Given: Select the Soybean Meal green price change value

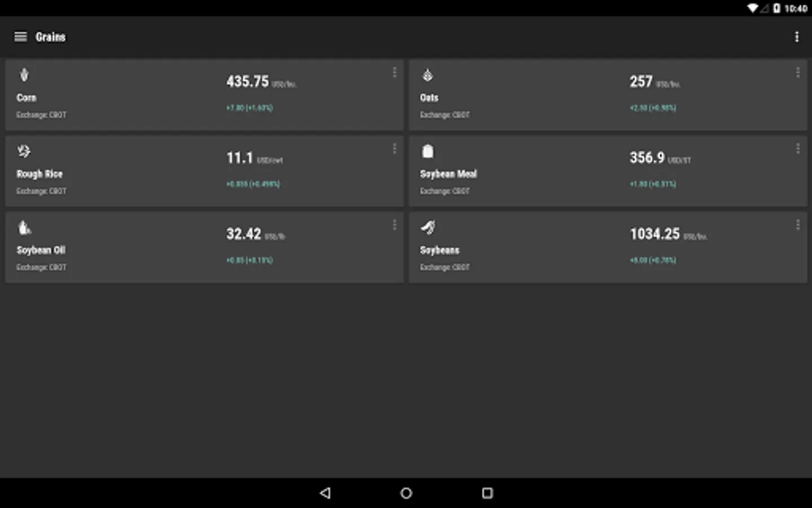Looking at the screenshot, I should 653,184.
